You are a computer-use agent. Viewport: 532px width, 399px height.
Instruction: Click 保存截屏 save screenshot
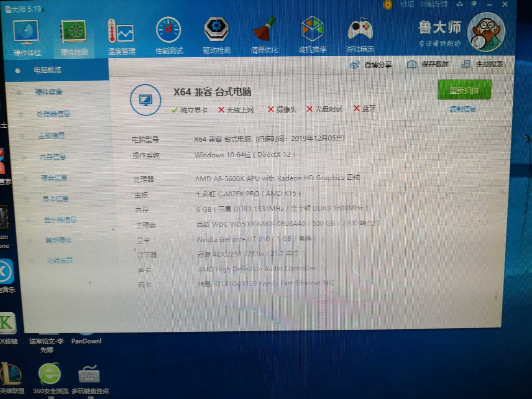[x=428, y=64]
